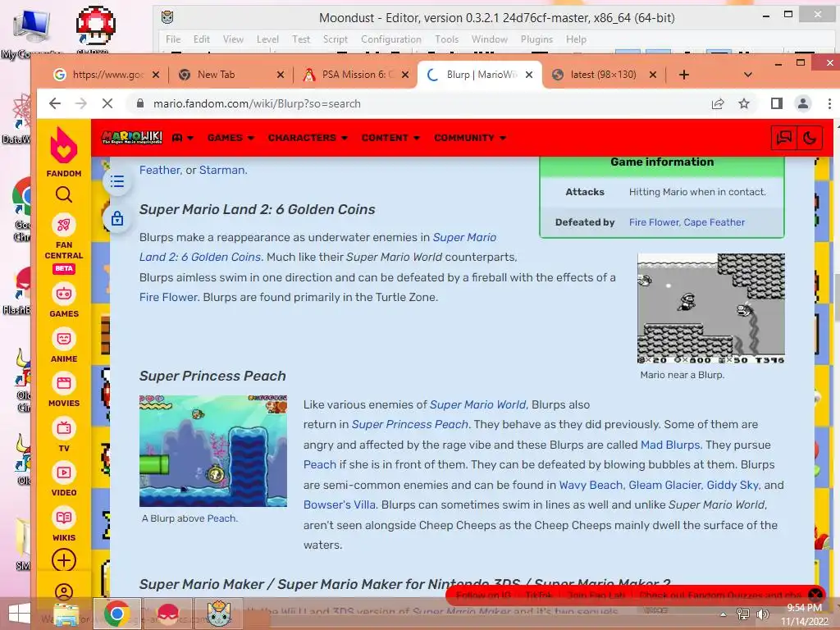The height and width of the screenshot is (630, 840).
Task: Share this page icon in address bar
Action: (x=718, y=103)
